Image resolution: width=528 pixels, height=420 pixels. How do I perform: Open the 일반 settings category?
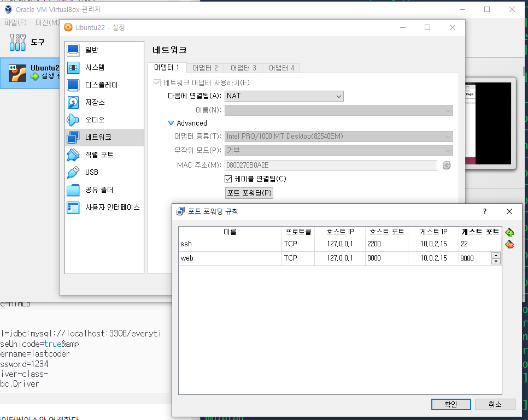click(104, 50)
